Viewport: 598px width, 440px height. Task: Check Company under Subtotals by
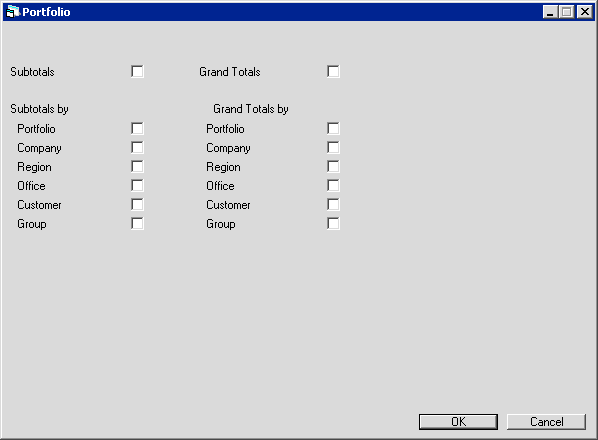pos(137,148)
